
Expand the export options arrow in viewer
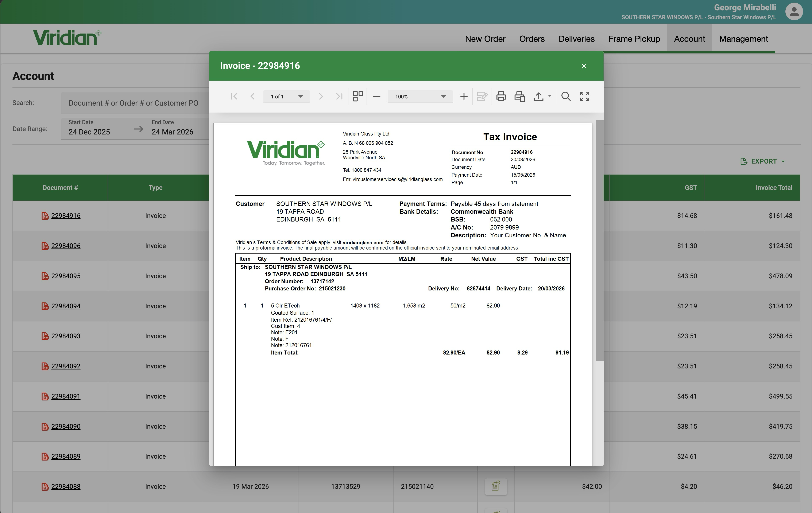click(550, 96)
